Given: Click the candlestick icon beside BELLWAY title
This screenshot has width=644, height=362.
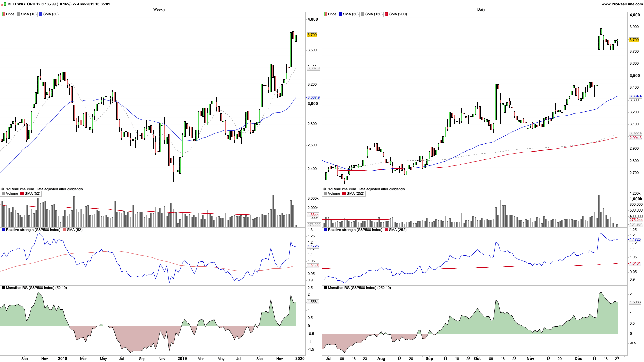Looking at the screenshot, I should click(4, 4).
